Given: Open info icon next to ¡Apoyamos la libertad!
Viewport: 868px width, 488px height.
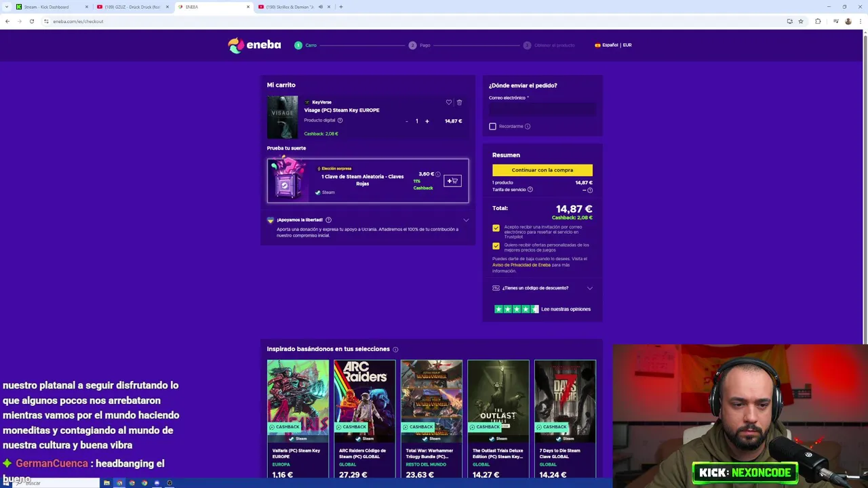Looking at the screenshot, I should click(328, 220).
